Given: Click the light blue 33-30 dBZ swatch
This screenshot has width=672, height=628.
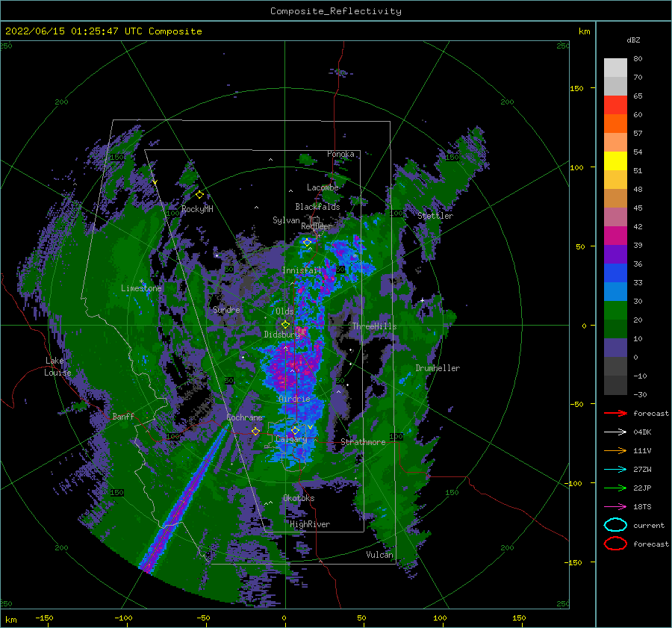Looking at the screenshot, I should click(615, 292).
